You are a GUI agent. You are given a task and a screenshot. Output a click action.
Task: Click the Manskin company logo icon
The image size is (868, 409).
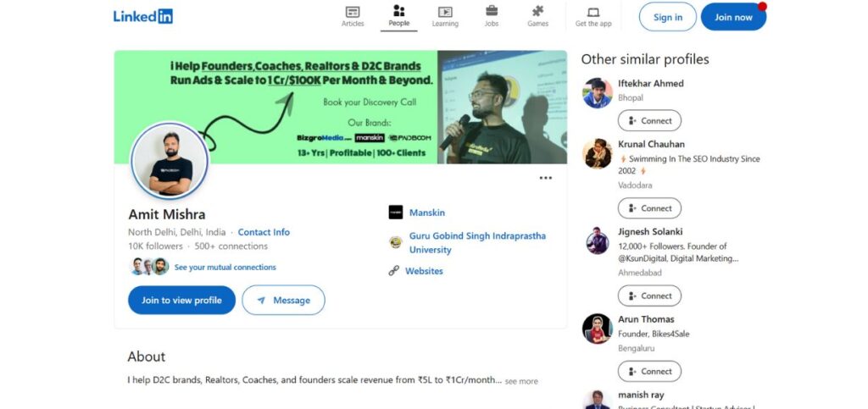coord(396,213)
